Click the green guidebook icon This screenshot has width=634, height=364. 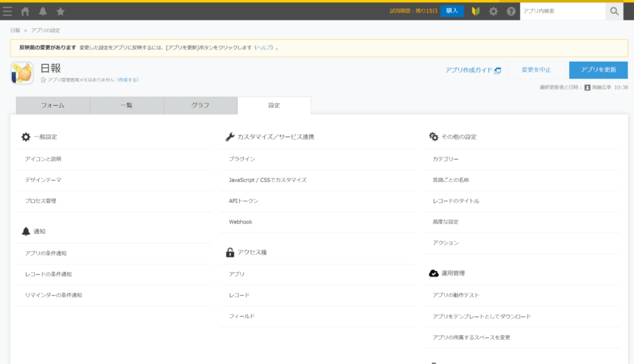(x=475, y=11)
